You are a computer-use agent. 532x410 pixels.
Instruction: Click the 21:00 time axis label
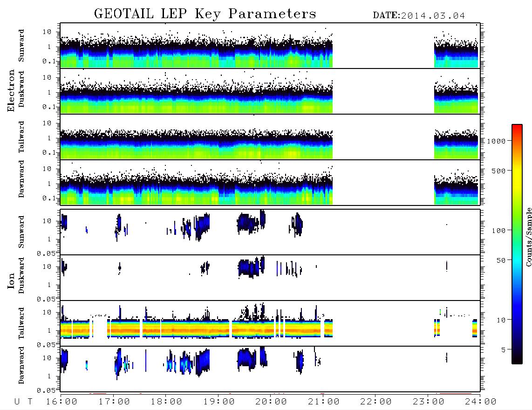click(324, 402)
